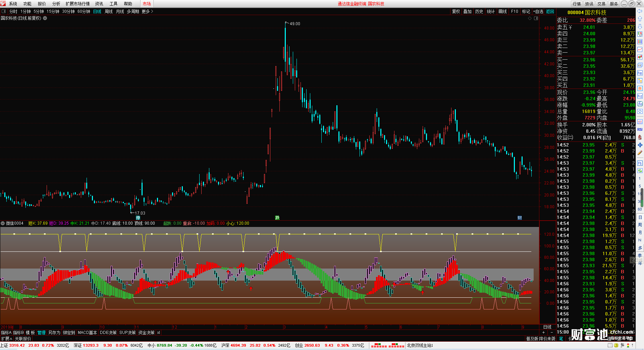Viewport: 644px width, 350px height.
Task: Click the 画线 drawing toolbar button
Action: pyautogui.click(x=503, y=11)
